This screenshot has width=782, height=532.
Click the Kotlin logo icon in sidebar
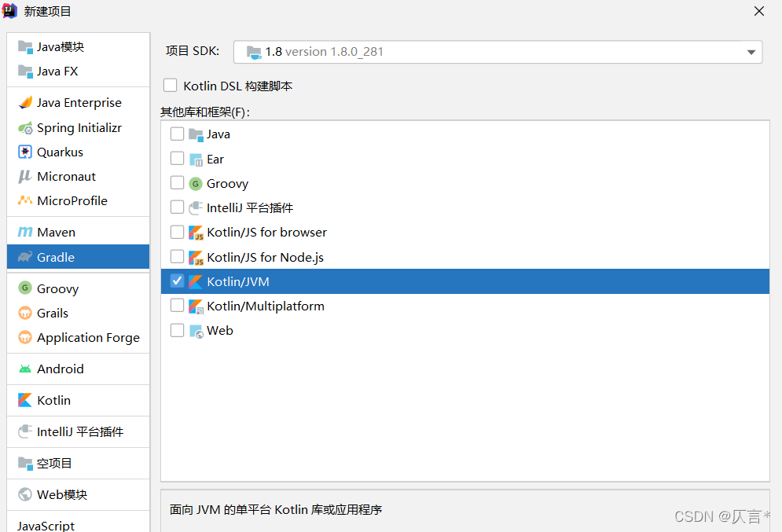[25, 400]
